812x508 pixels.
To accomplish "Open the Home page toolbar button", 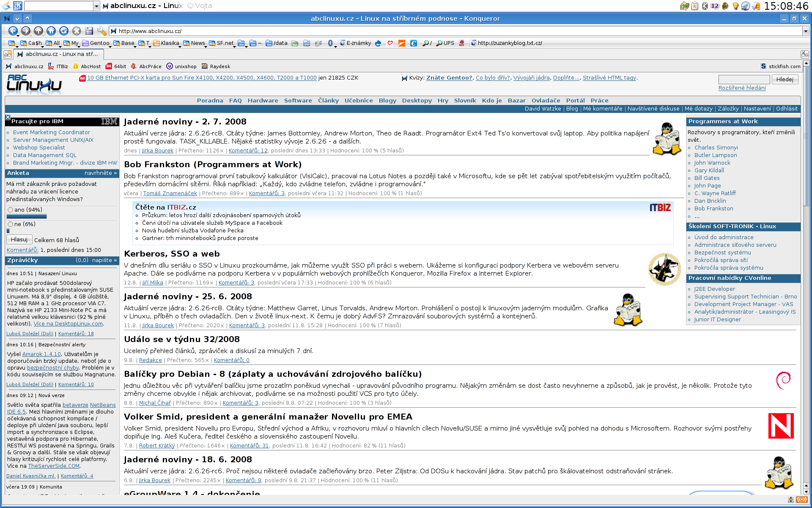I will coord(51,31).
